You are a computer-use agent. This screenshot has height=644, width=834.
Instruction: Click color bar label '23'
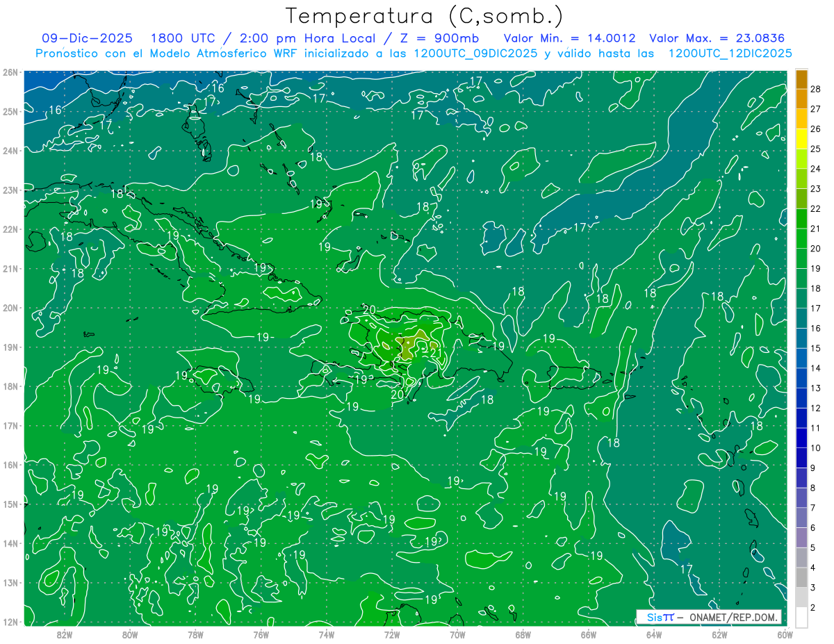(816, 189)
